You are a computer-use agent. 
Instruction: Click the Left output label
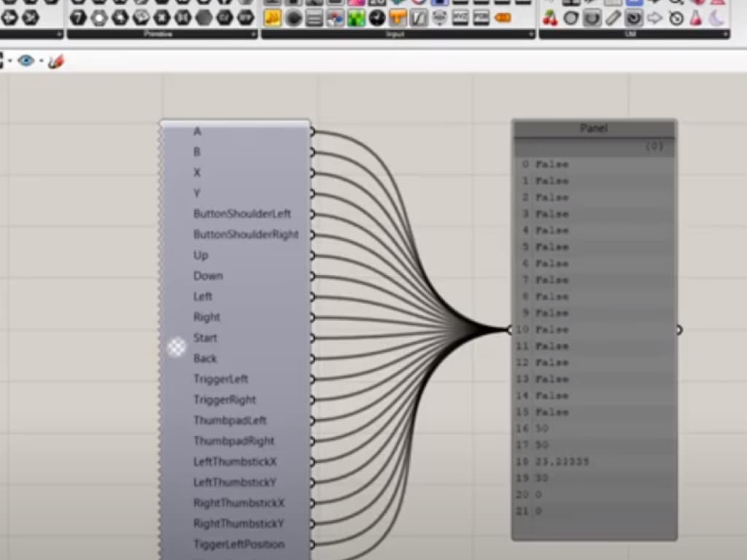[203, 296]
